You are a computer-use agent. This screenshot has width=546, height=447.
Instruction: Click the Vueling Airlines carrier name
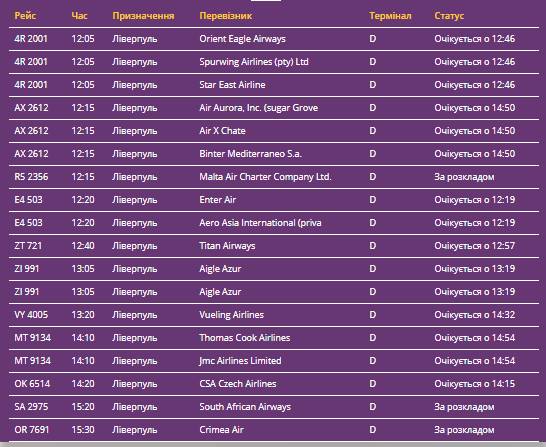pyautogui.click(x=232, y=315)
